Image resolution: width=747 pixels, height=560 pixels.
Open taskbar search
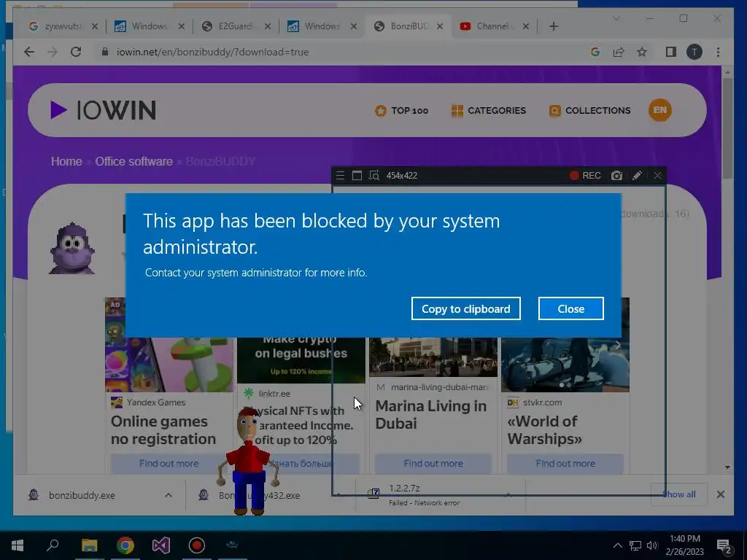point(53,545)
